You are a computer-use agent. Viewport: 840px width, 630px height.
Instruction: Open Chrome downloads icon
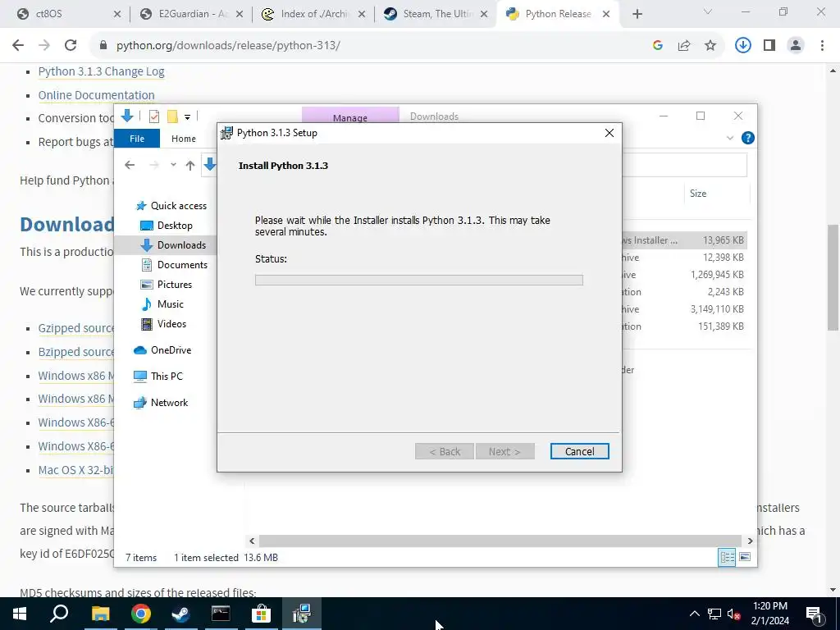pos(742,46)
